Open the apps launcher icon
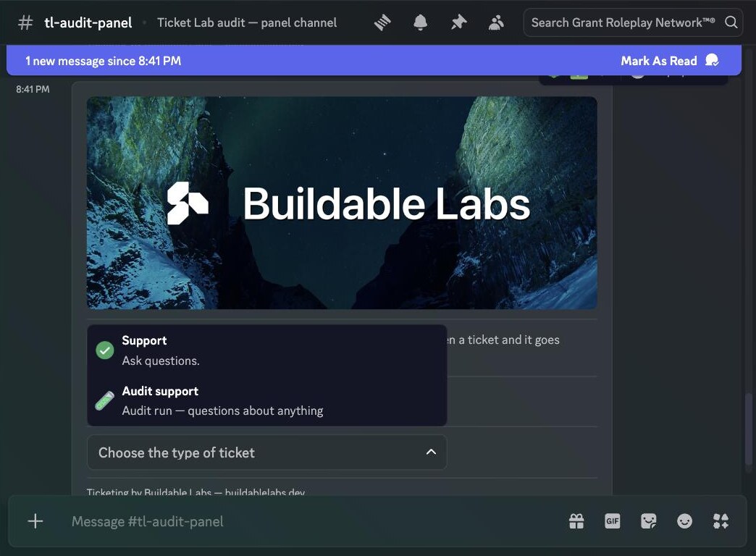Screen dimensions: 756x556 point(721,521)
